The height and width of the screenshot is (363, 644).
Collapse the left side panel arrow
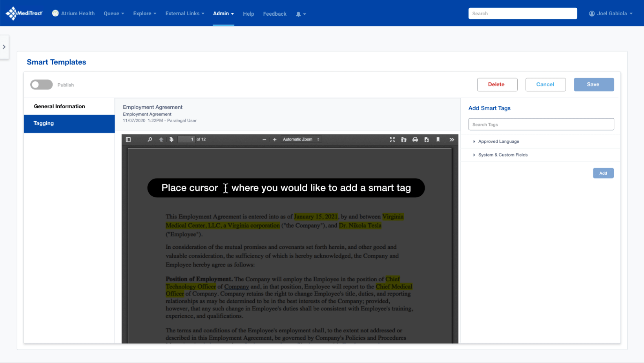pos(4,47)
